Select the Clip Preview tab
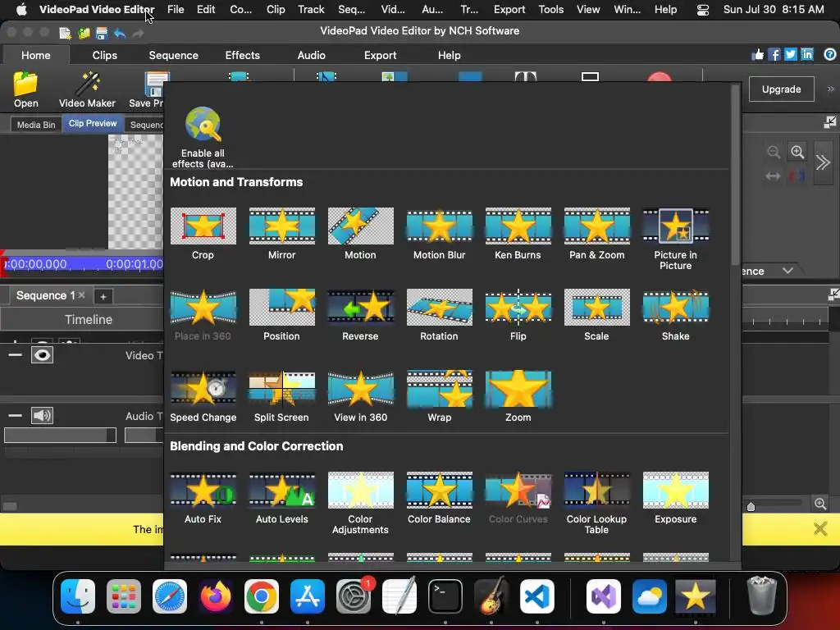840x630 pixels. (93, 124)
